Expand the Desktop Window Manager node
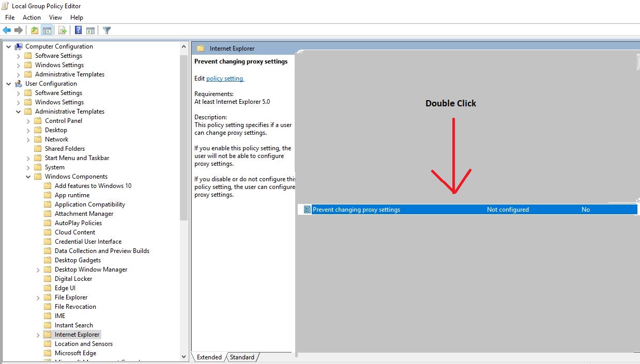 [x=38, y=269]
